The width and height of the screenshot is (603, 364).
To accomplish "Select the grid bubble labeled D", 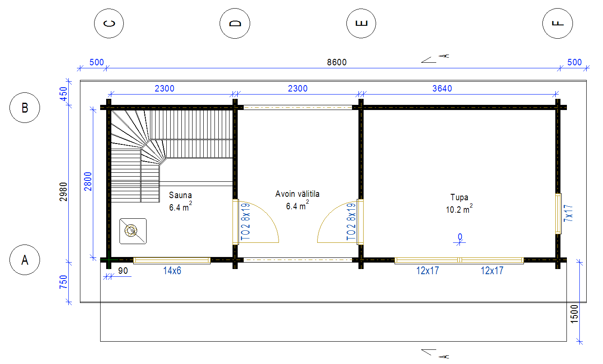I will point(235,23).
